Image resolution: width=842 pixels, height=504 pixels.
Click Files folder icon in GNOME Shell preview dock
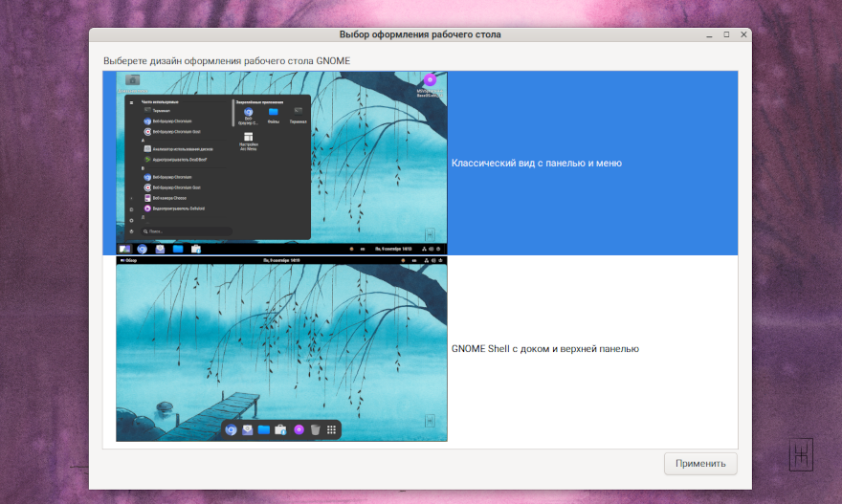tap(264, 430)
